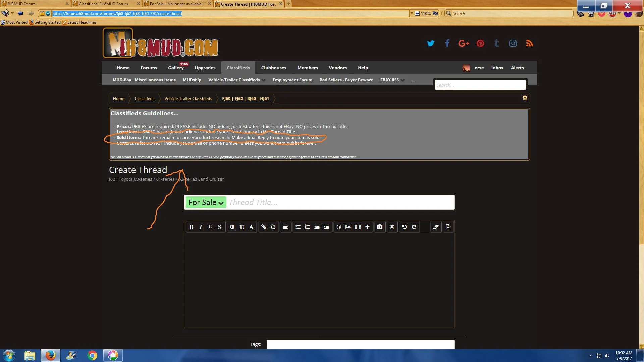Open the Clubhouses menu item

click(274, 68)
